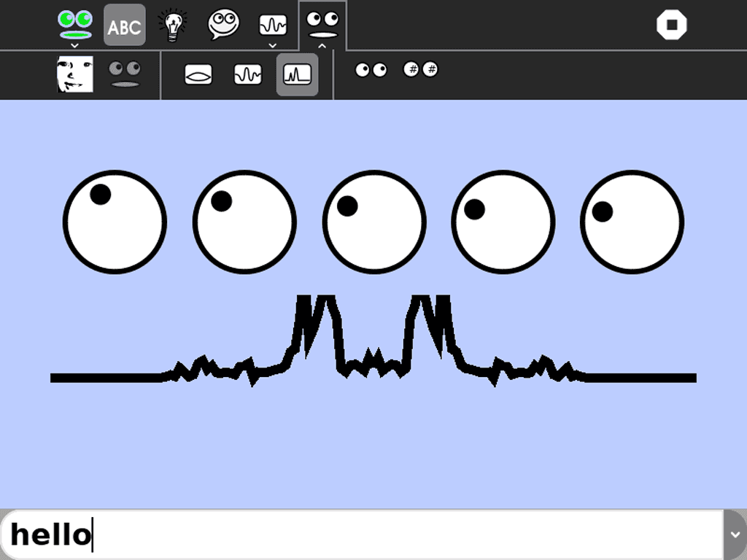Select the smiling speech-bubble chat mode

tap(223, 25)
